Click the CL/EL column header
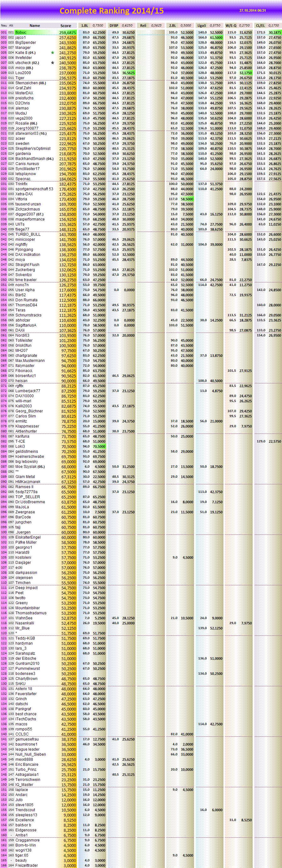This screenshot has width=282, height=868. 260,26
